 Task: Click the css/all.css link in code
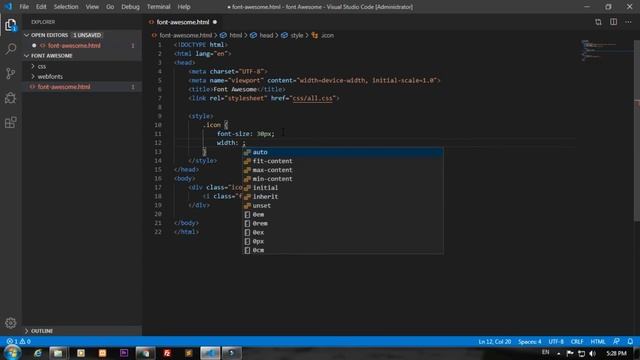pos(312,98)
